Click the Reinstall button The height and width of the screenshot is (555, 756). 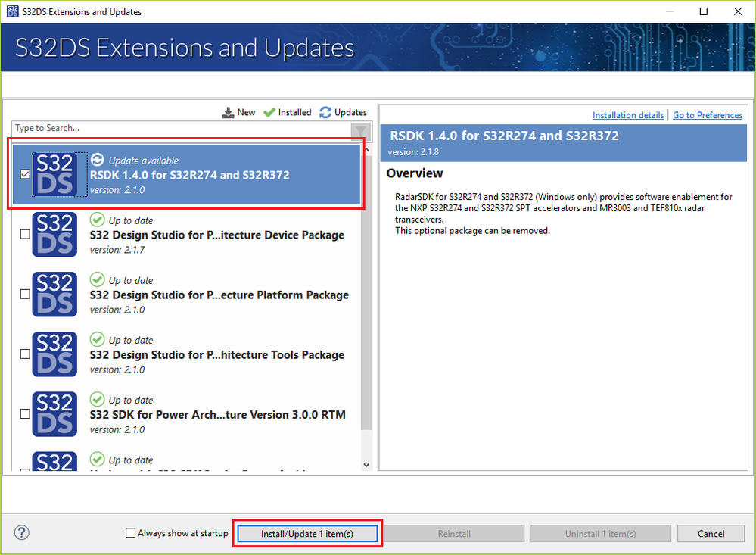[x=454, y=534]
